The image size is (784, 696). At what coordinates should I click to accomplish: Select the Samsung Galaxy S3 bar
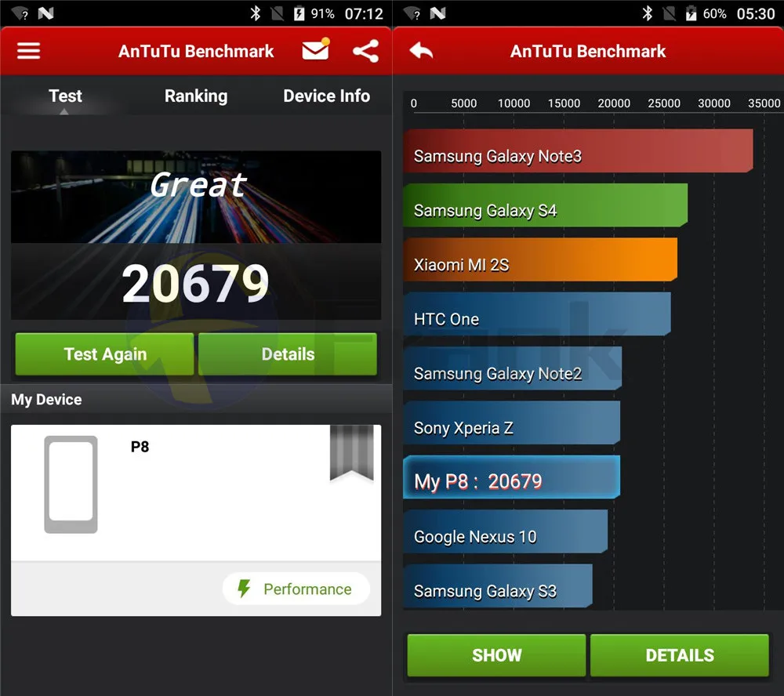(498, 586)
